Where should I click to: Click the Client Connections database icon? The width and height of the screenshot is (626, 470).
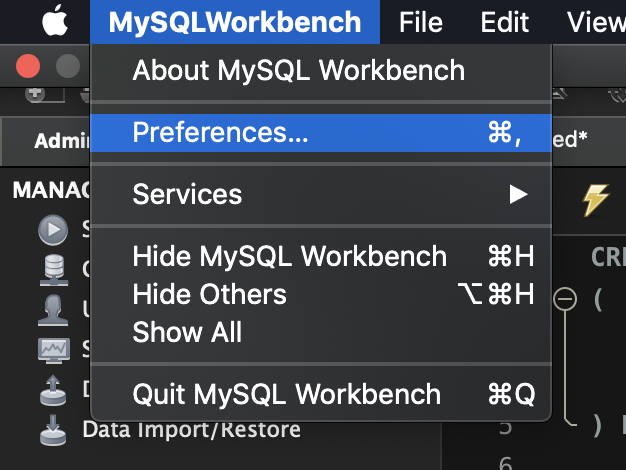pyautogui.click(x=54, y=270)
